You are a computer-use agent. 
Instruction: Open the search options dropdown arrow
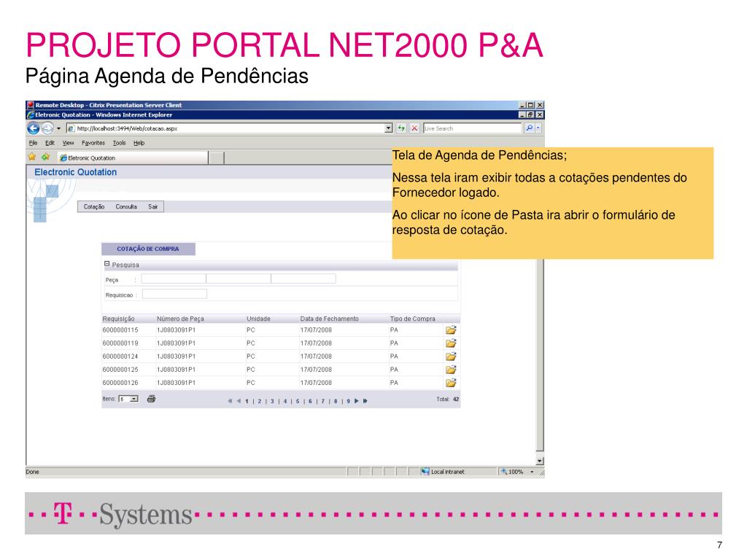pyautogui.click(x=538, y=128)
